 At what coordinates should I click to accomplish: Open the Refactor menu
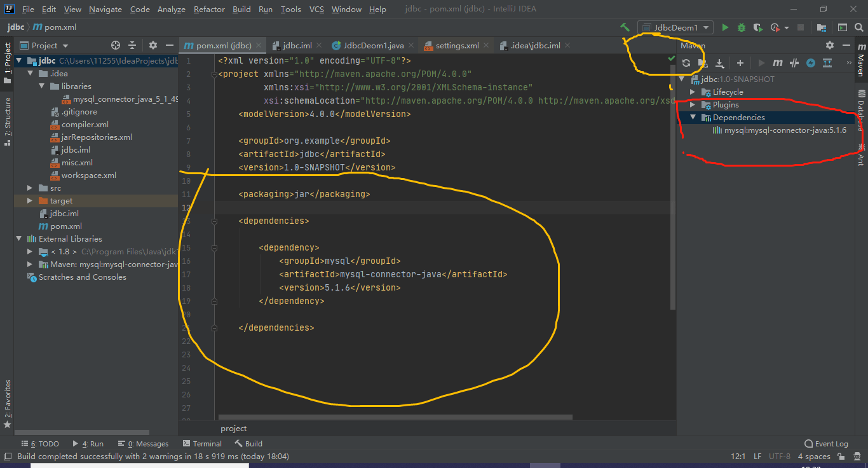point(209,10)
